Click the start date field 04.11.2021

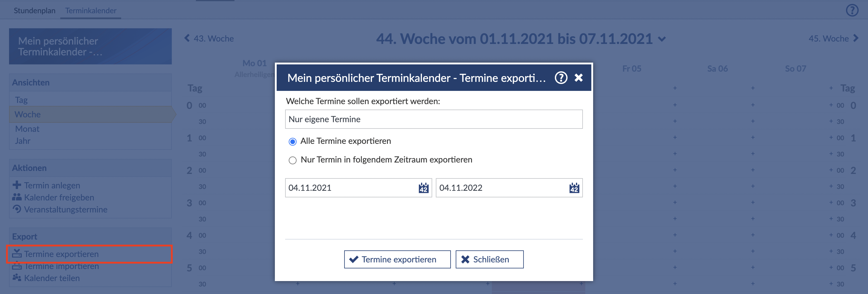pos(351,188)
